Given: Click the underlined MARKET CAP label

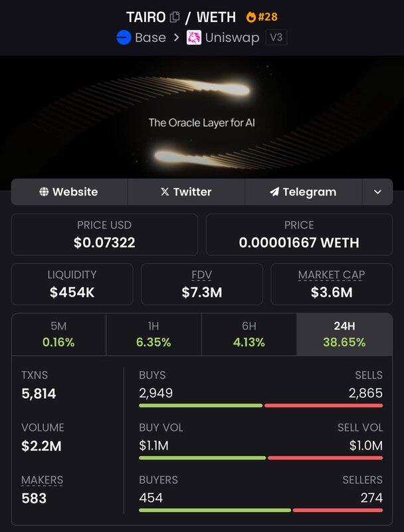Looking at the screenshot, I should (331, 275).
